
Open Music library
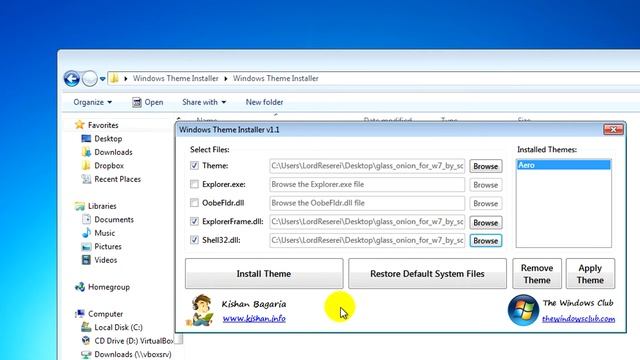click(104, 233)
